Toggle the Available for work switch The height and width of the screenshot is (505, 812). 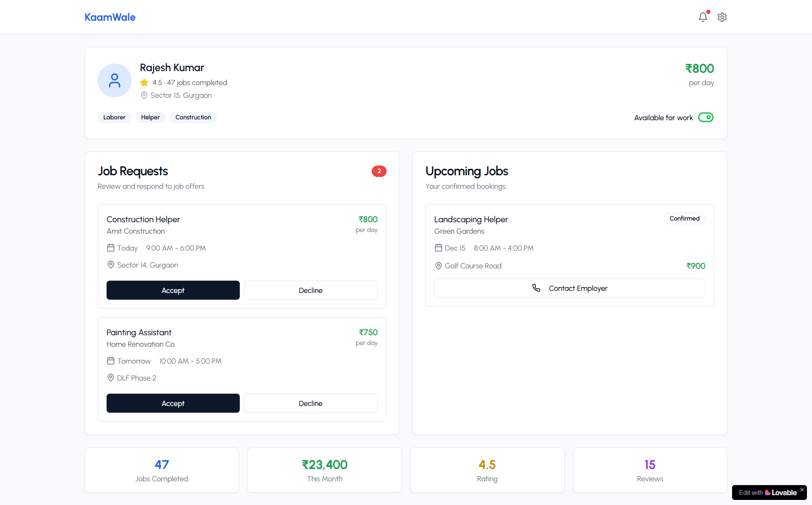pos(705,117)
